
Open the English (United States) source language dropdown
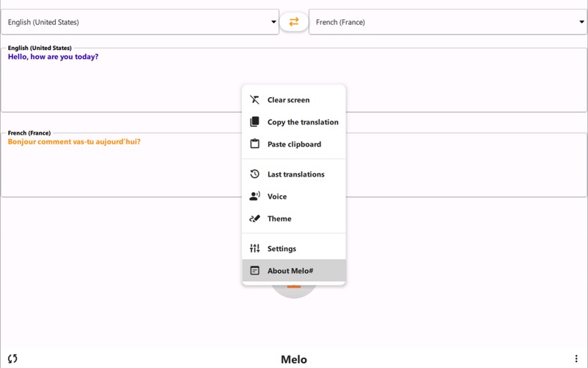[x=140, y=22]
